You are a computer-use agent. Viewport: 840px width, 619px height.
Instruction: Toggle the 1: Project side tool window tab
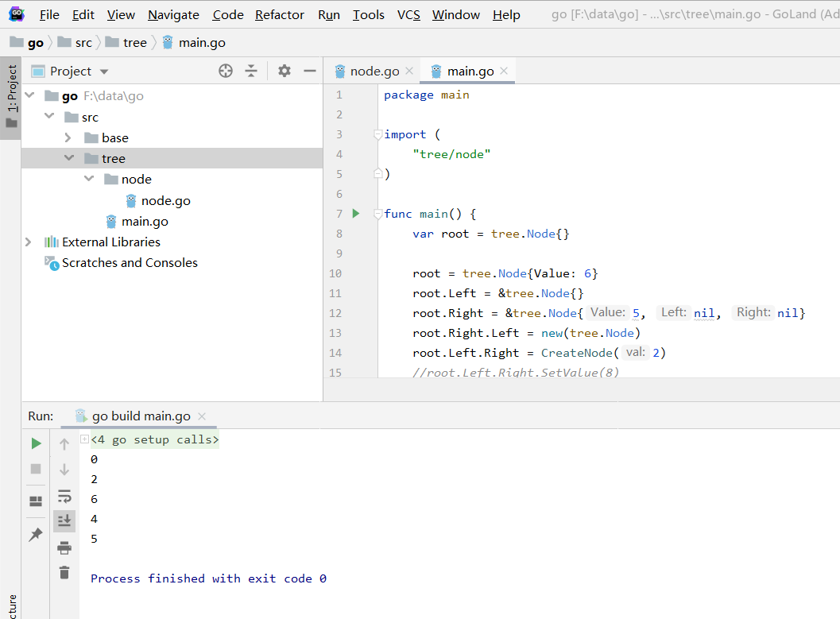[x=11, y=96]
